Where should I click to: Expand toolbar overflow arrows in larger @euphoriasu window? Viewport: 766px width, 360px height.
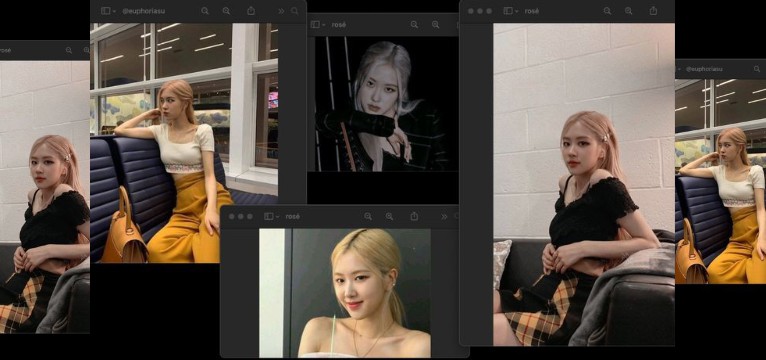pyautogui.click(x=281, y=11)
